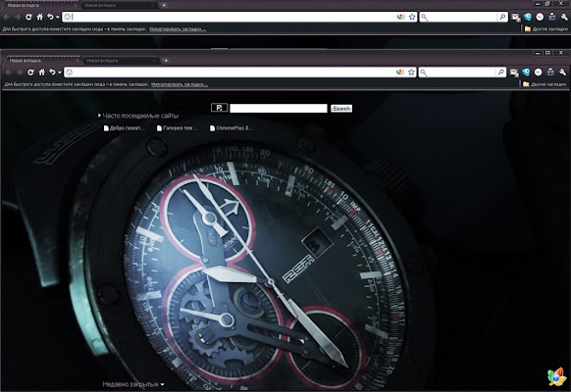Viewport: 571px width, 392px height.
Task: Open the home page in front window
Action: [41, 73]
